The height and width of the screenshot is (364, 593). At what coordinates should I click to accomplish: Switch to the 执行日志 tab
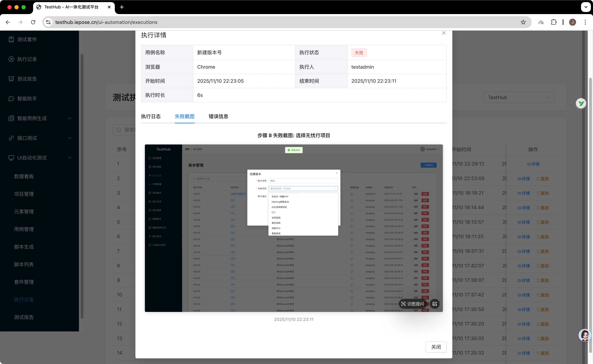[151, 117]
